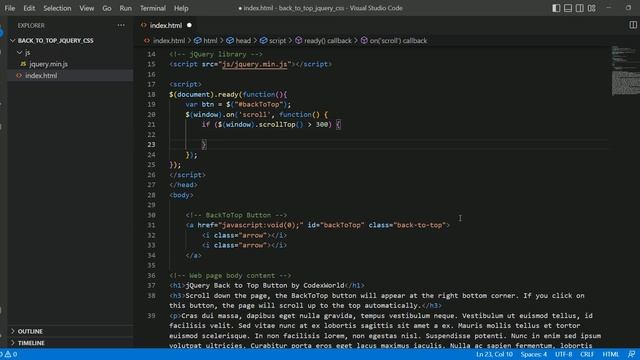Screen dimensions: 640x360
Task: Open the Help menu
Action: click(x=181, y=8)
